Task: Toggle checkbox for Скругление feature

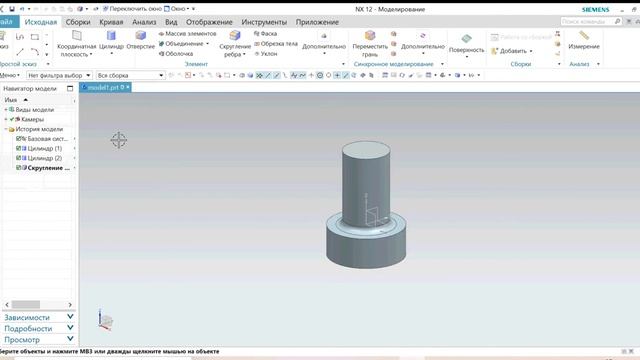Action: pyautogui.click(x=18, y=168)
